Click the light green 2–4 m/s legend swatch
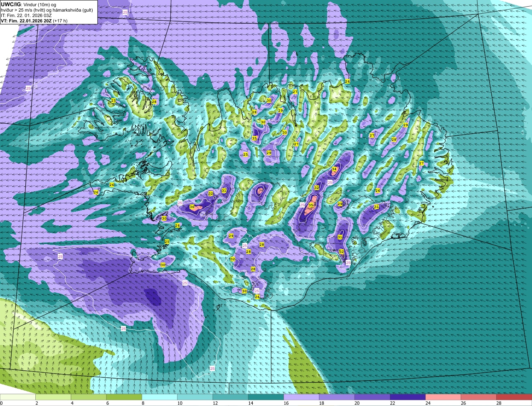The width and height of the screenshot is (532, 406). tap(54, 397)
